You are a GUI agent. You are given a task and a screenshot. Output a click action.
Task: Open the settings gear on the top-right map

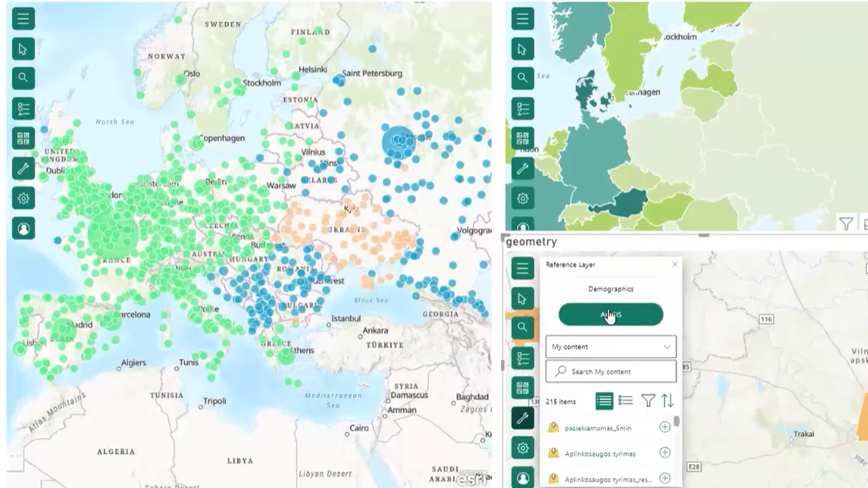[523, 198]
